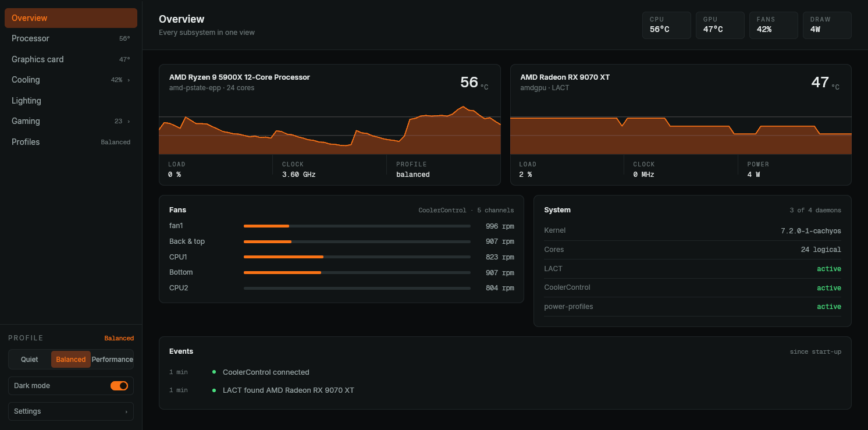Open the Lighting section
The image size is (868, 430).
click(x=71, y=101)
